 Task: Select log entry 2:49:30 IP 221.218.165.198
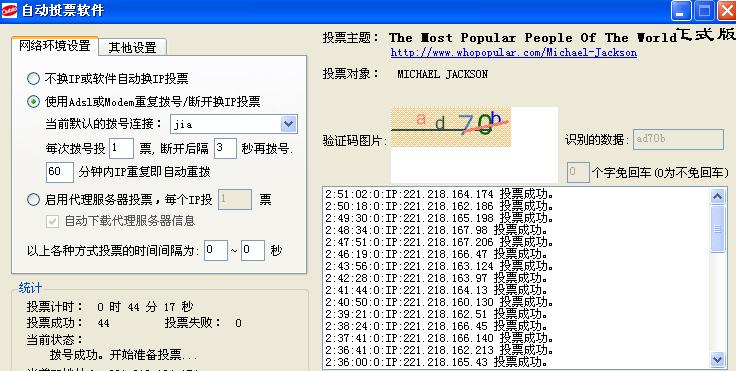pyautogui.click(x=440, y=218)
